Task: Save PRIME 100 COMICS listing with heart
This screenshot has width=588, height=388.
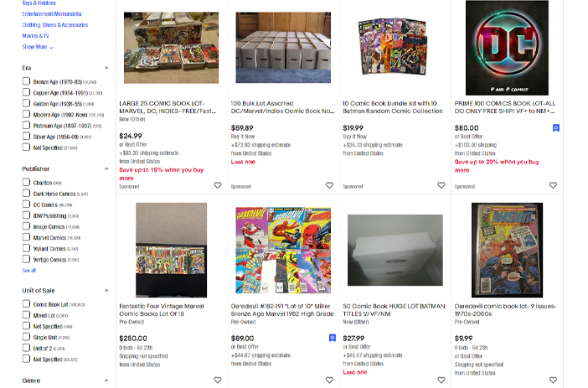Action: click(x=553, y=185)
